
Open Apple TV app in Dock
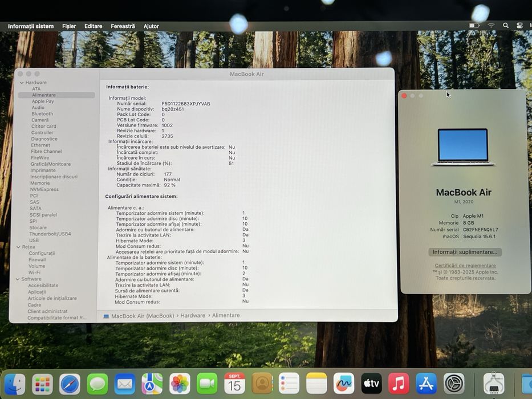coord(372,384)
